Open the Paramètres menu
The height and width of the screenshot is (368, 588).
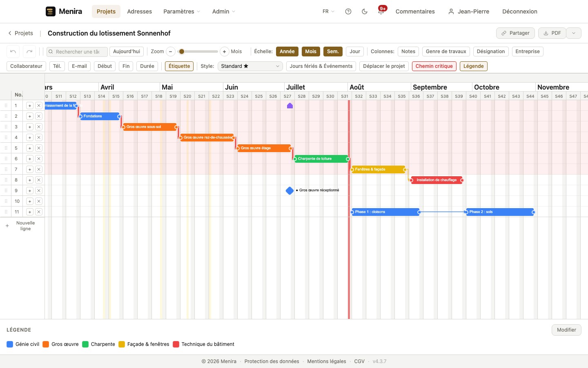click(x=182, y=11)
